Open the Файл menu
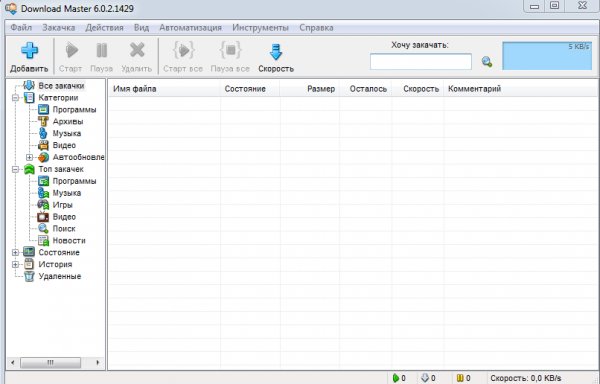600x384 pixels. [21, 28]
